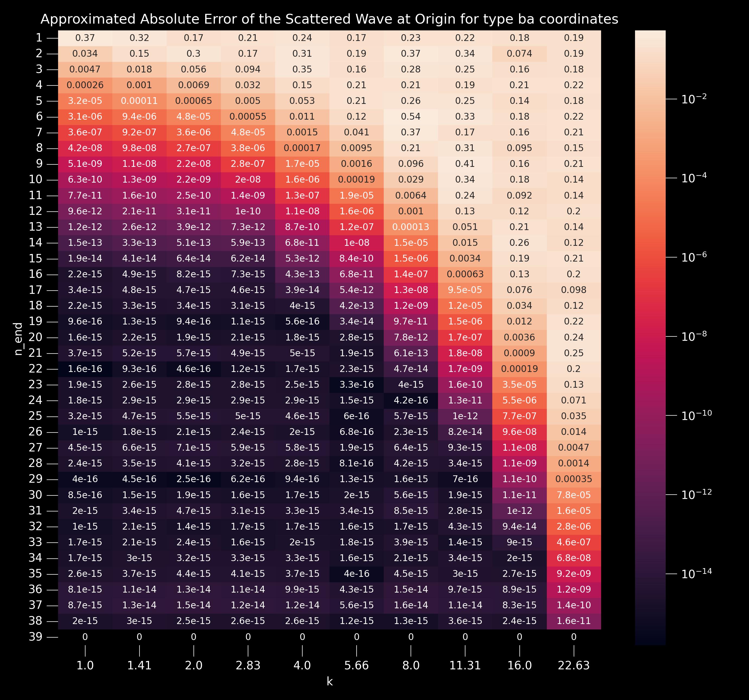Click the cell showing 7.7e-07

pos(519,416)
